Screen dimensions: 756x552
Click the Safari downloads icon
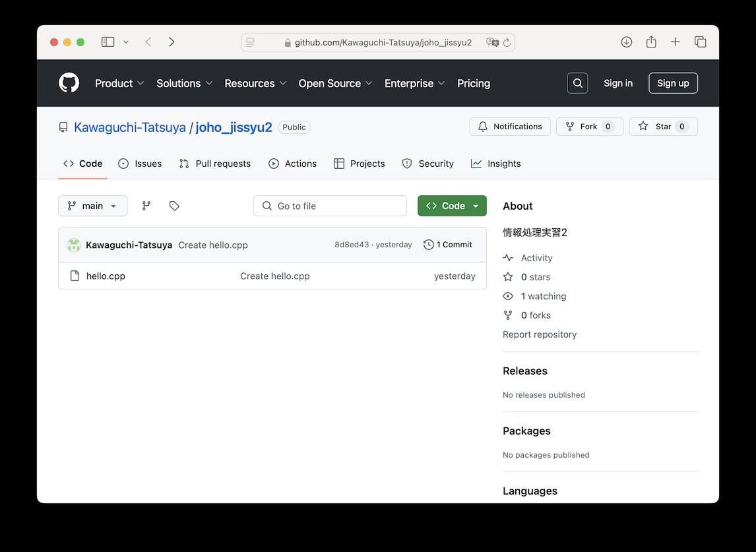627,42
